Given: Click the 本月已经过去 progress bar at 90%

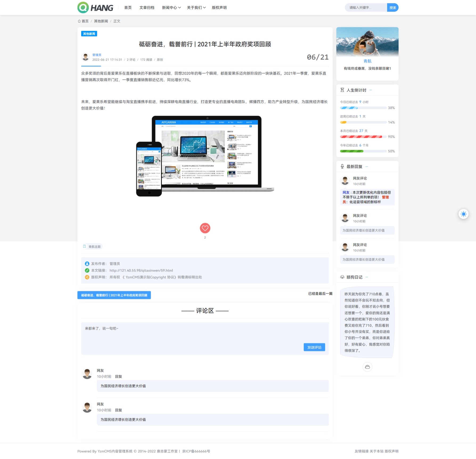Looking at the screenshot, I should (x=363, y=137).
